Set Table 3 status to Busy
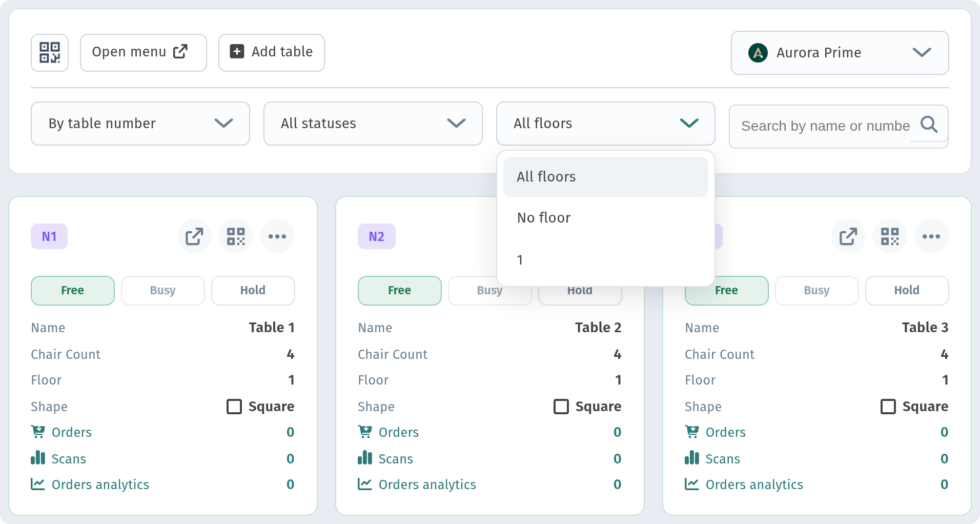The width and height of the screenshot is (980, 524). [x=817, y=291]
